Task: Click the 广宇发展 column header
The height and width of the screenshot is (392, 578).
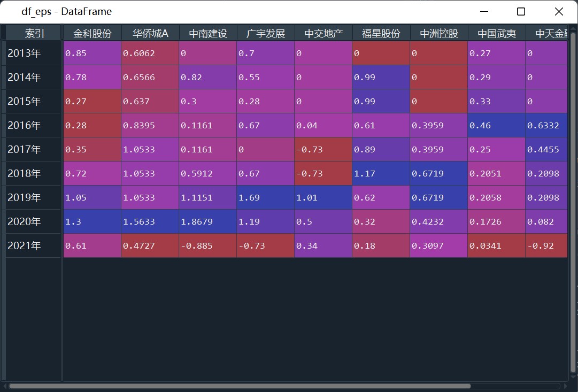Action: point(266,33)
